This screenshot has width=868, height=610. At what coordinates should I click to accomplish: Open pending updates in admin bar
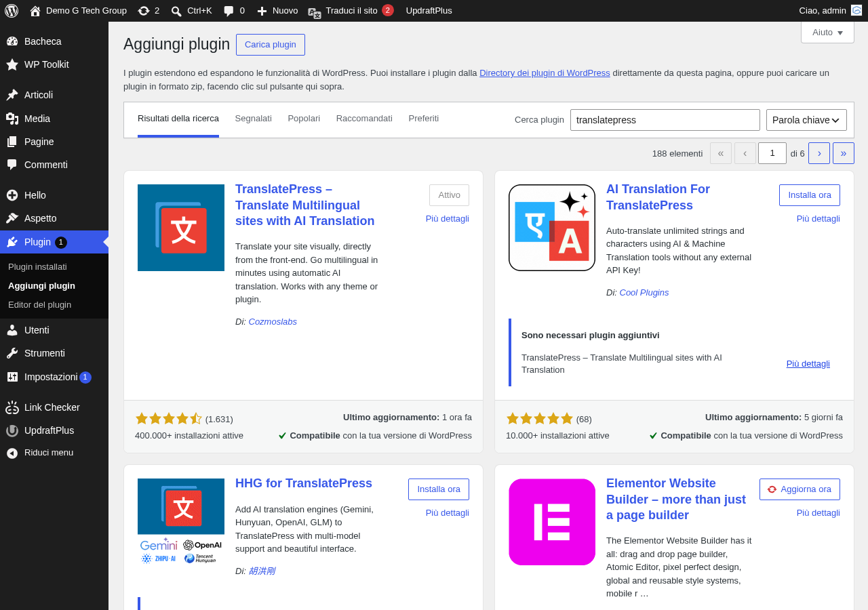pyautogui.click(x=149, y=11)
